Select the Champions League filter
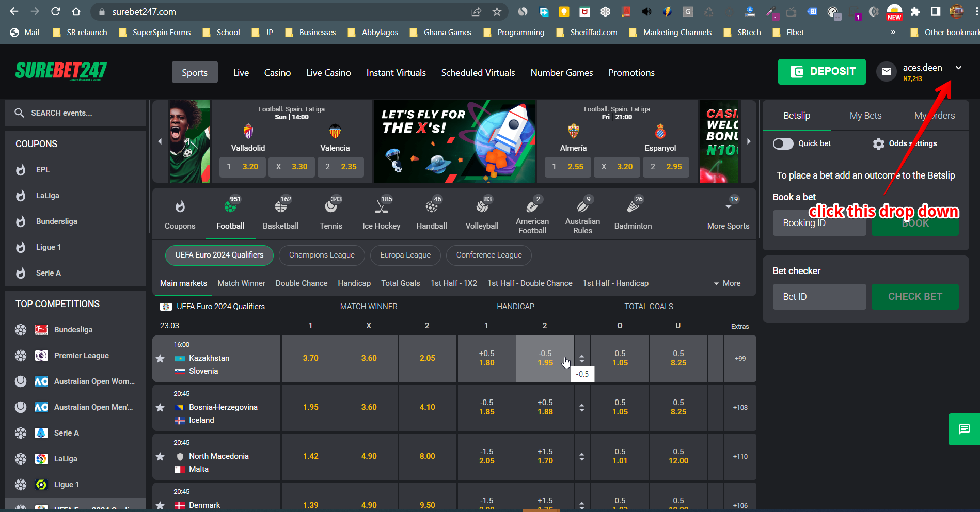This screenshot has width=980, height=512. tap(322, 255)
